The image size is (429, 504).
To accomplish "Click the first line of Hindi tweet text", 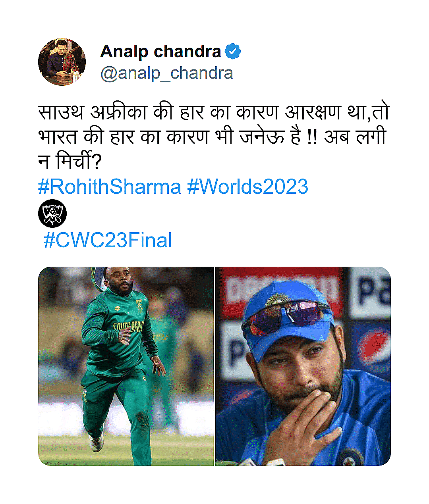I will 214,112.
